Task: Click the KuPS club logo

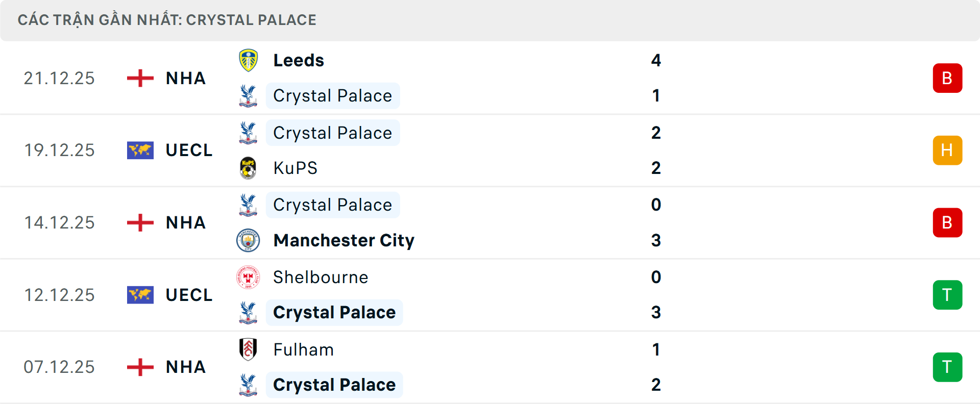Action: [x=249, y=168]
